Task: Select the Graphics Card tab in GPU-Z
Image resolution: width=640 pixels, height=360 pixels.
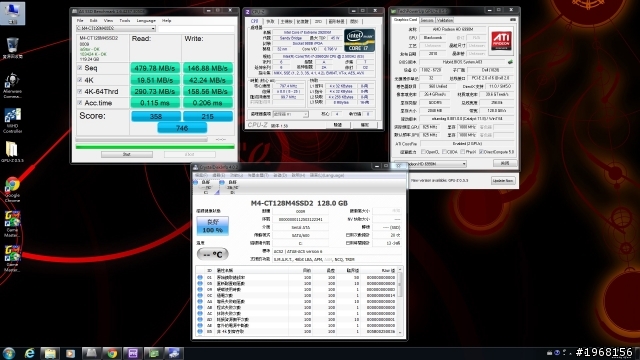Action: [405, 20]
